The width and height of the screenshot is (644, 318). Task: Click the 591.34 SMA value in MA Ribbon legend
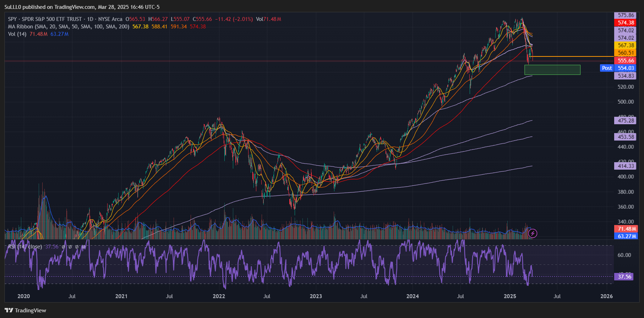tap(179, 27)
